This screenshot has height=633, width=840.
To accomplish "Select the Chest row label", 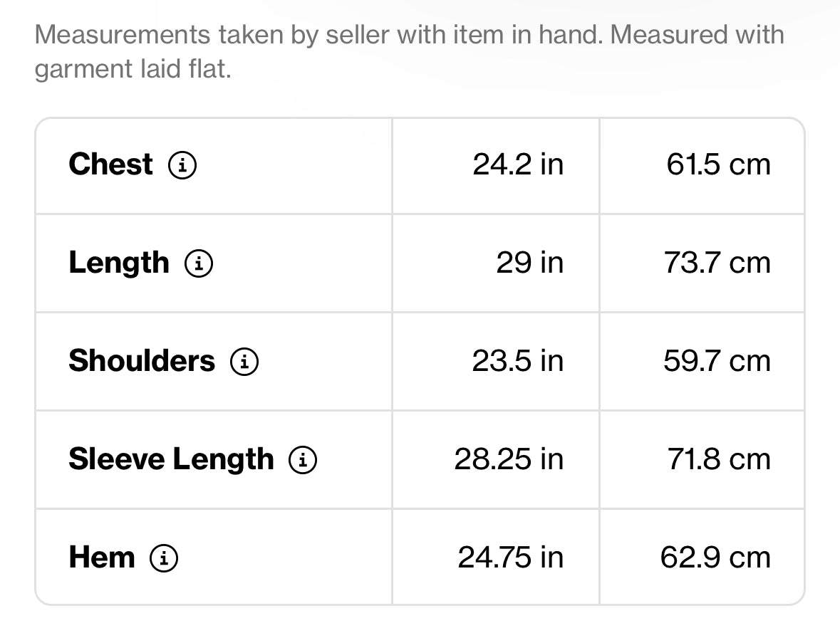I will pos(111,164).
